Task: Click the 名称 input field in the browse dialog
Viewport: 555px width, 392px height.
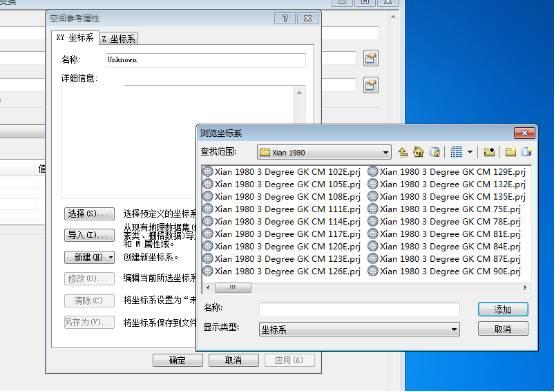Action: point(359,309)
